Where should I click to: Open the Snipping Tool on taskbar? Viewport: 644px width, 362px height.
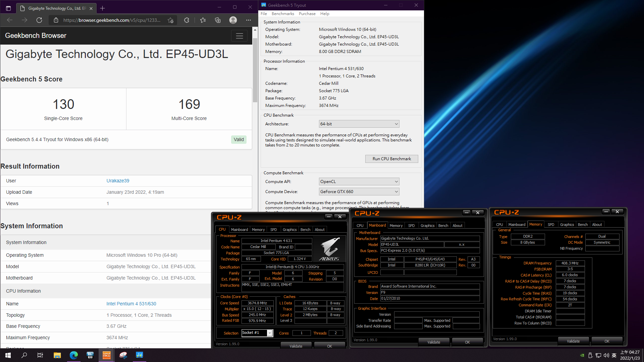[x=123, y=355]
